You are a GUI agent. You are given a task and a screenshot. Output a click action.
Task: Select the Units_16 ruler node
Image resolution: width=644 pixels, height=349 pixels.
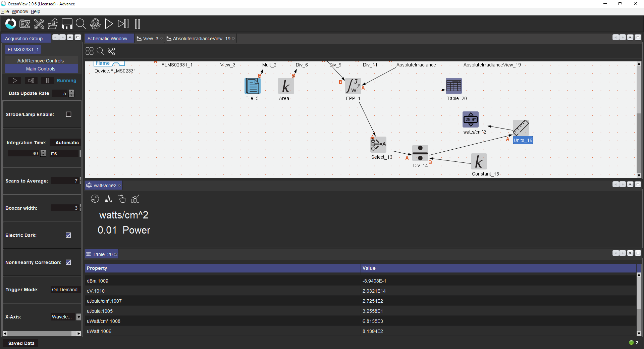pyautogui.click(x=521, y=128)
